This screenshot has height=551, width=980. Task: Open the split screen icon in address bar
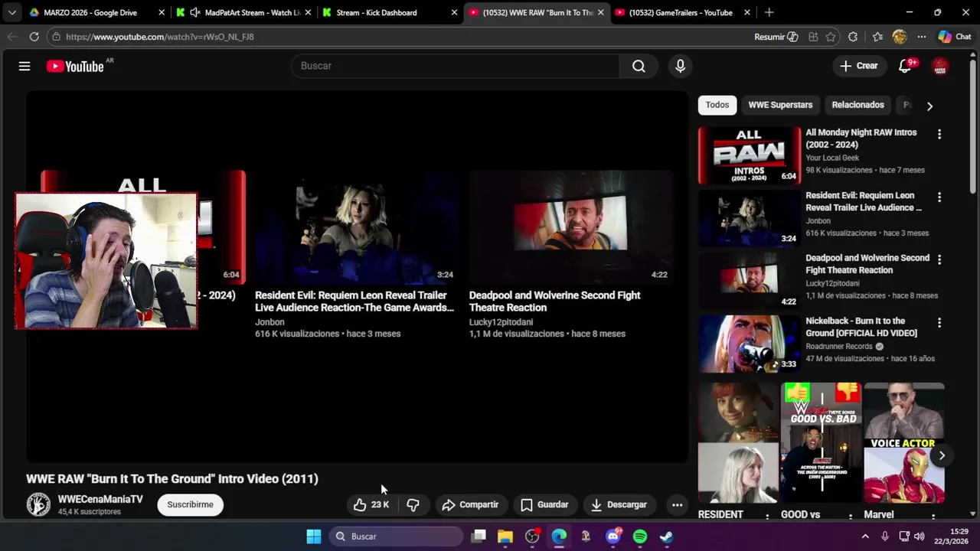point(813,37)
